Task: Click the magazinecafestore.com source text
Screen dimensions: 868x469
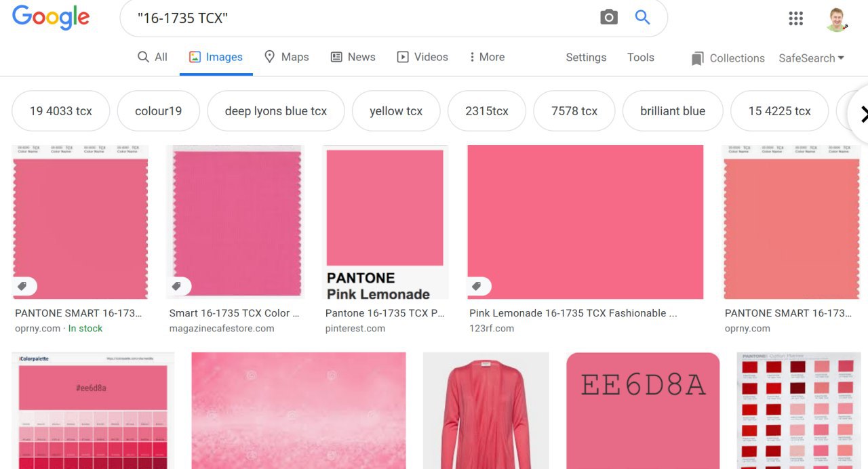Action: pyautogui.click(x=222, y=329)
